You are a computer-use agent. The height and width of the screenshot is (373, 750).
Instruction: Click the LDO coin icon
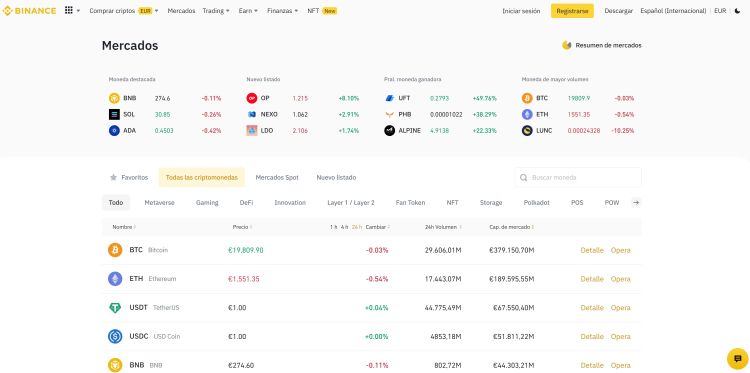pos(252,131)
